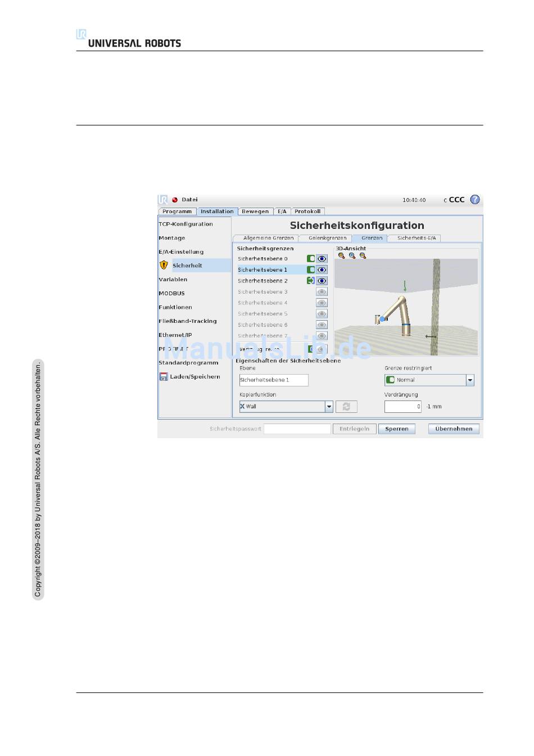Click the Verdrängung value field
Image resolution: width=534 pixels, height=756 pixels.
[403, 406]
